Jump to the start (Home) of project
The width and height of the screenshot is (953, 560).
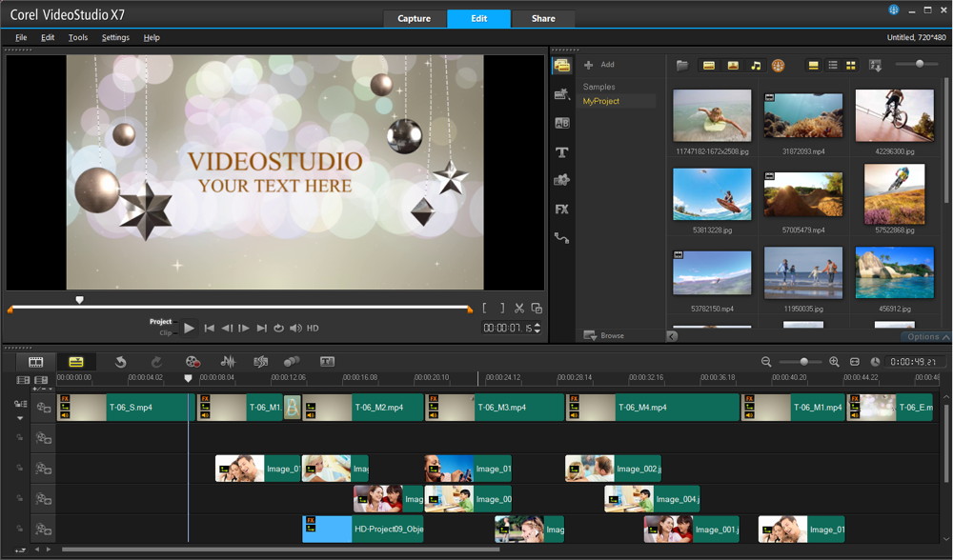tap(209, 328)
